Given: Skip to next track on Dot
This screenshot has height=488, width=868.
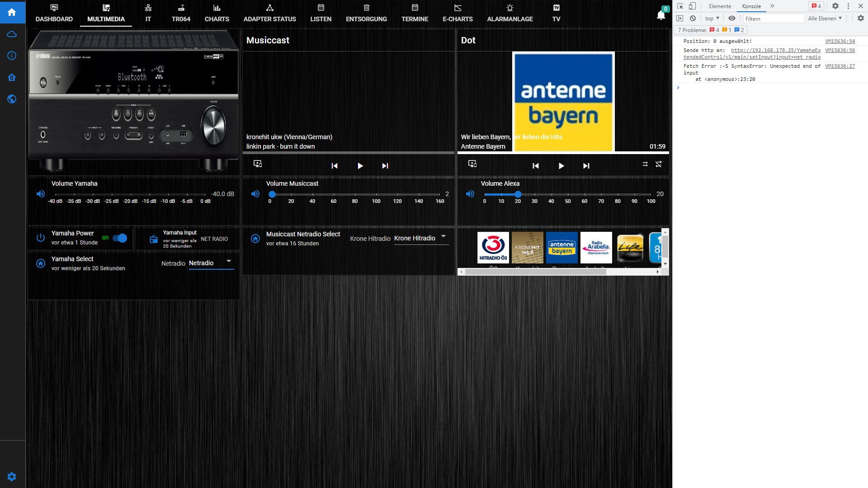Looking at the screenshot, I should tap(586, 166).
